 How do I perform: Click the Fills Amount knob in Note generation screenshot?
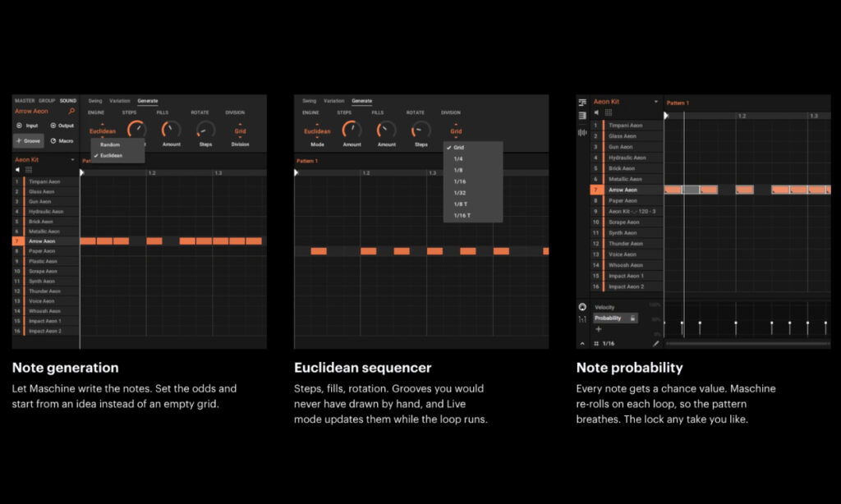point(171,130)
